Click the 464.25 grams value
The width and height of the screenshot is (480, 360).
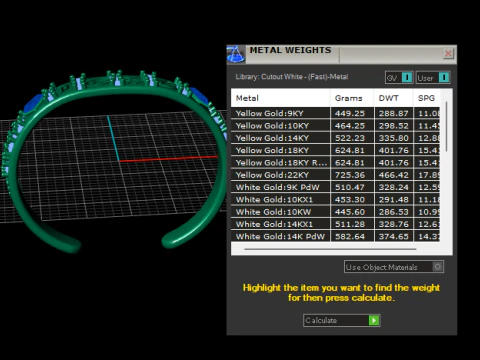(350, 126)
